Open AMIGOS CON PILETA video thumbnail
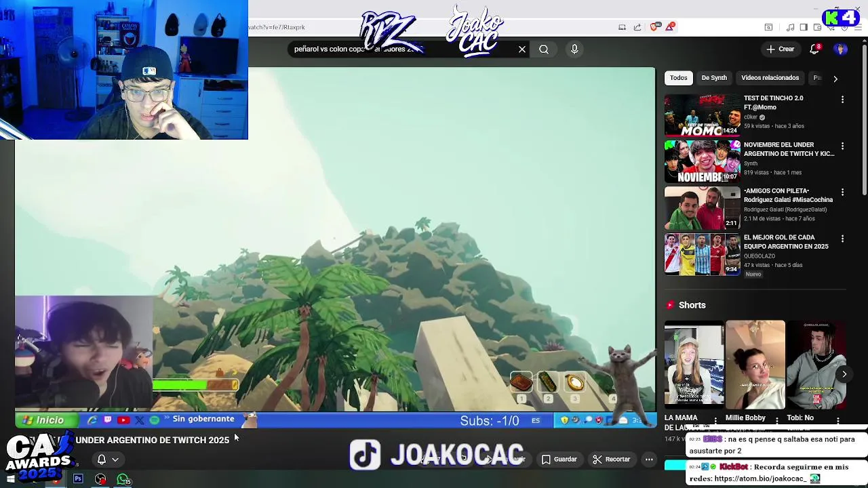 pyautogui.click(x=703, y=208)
